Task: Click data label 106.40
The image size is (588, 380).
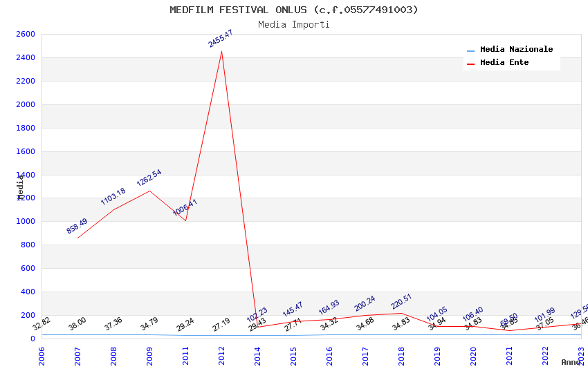Action: pyautogui.click(x=473, y=314)
